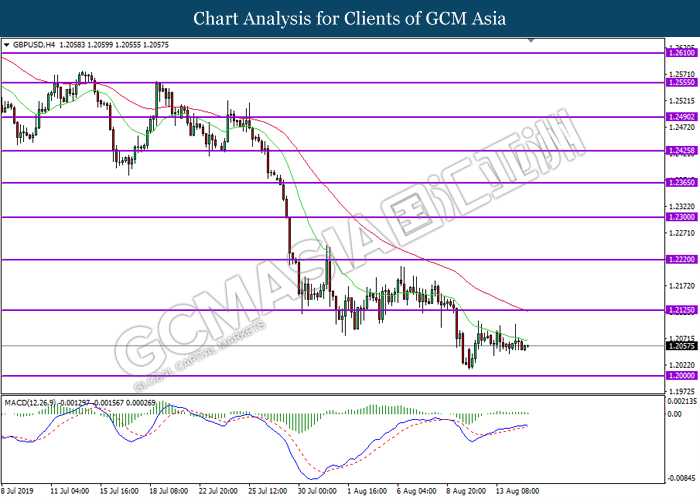Click the Chart Analysis for Clients header title
The width and height of the screenshot is (700, 500).
pos(350,19)
